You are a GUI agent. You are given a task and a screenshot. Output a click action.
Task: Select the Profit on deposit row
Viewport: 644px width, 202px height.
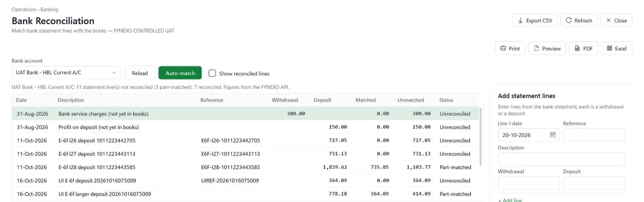(245, 127)
